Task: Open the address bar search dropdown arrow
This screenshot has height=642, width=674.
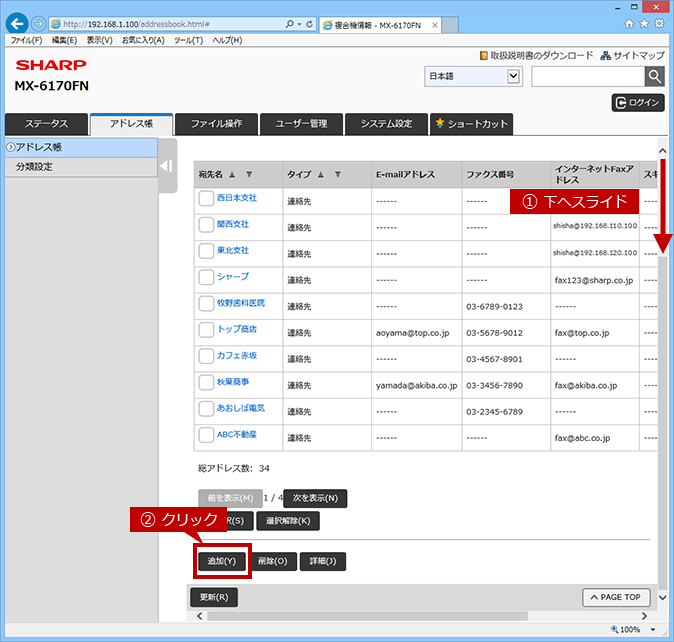Action: (299, 24)
